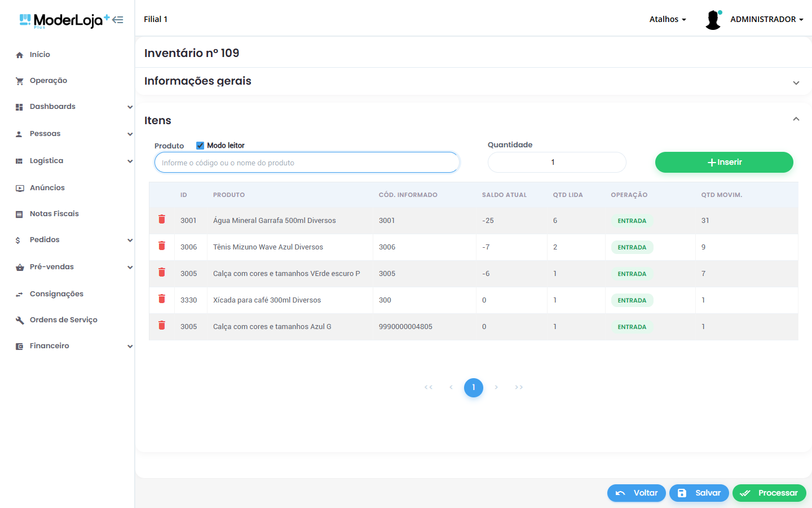Click the green Inserir button
Screen dimensions: 812x508
724,162
